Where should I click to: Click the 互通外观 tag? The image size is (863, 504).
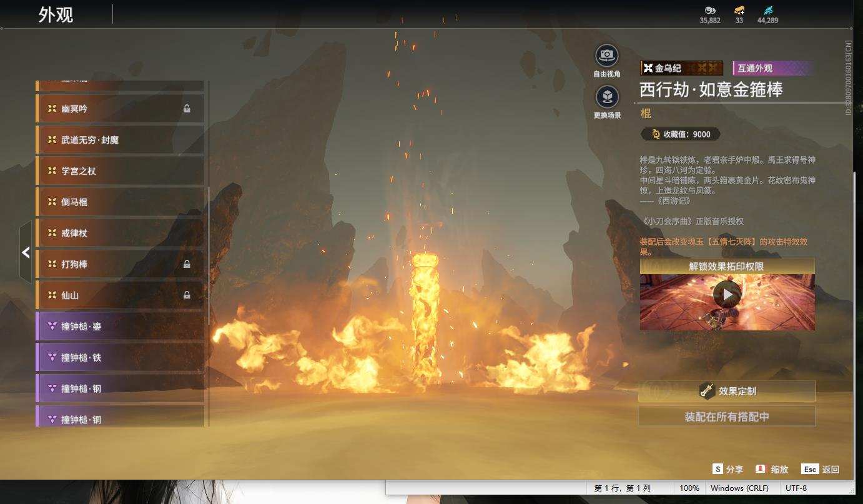pos(774,68)
